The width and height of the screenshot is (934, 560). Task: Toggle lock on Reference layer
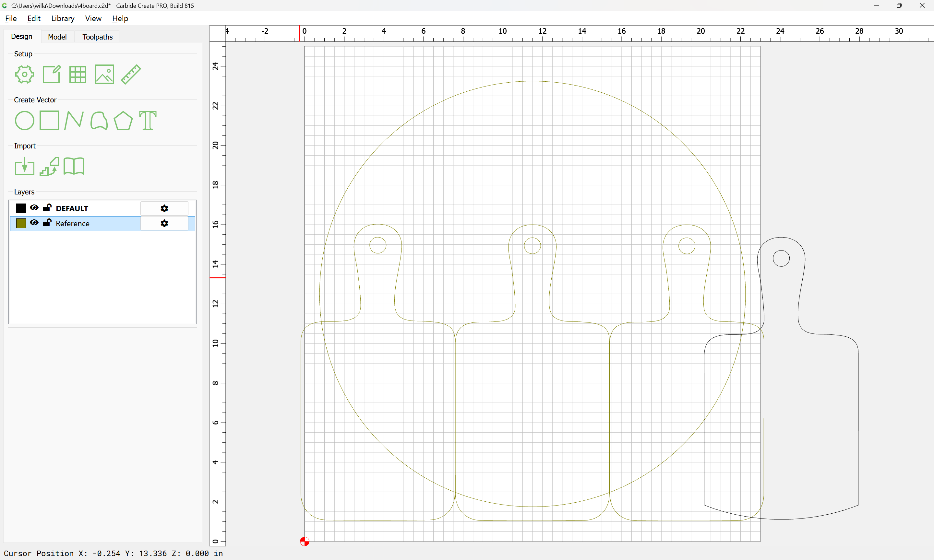click(x=47, y=223)
